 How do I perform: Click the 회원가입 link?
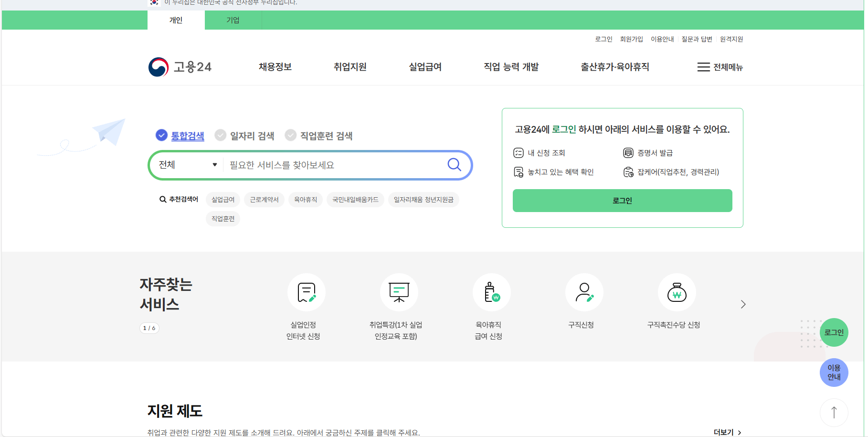coord(631,39)
